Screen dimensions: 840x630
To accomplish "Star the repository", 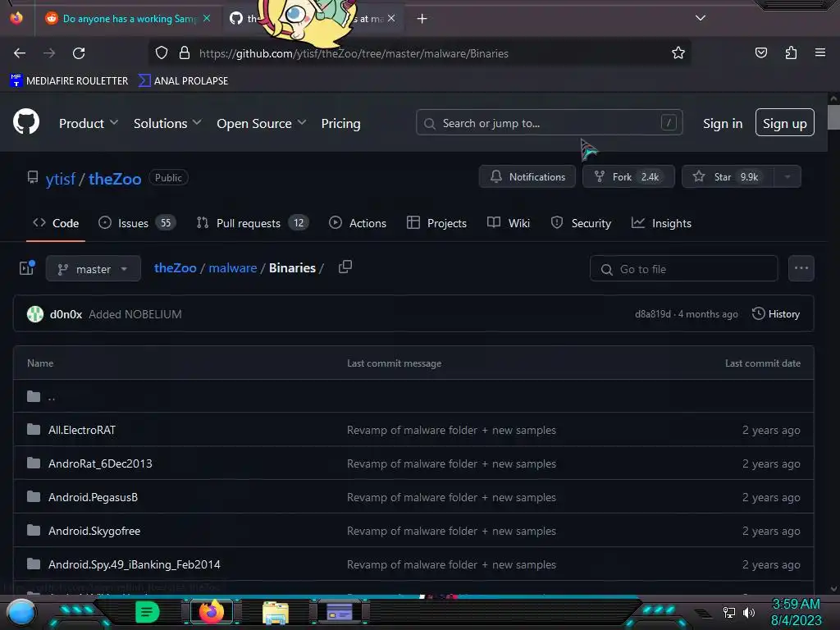I will point(728,177).
